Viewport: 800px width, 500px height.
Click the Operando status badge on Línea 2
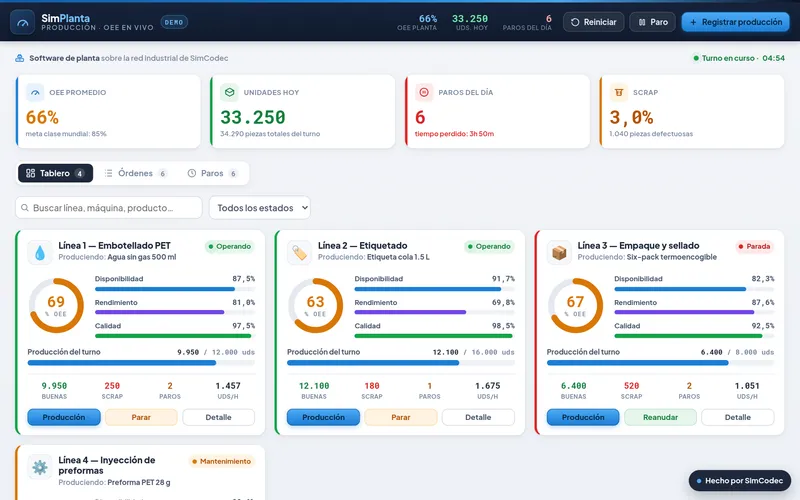489,246
